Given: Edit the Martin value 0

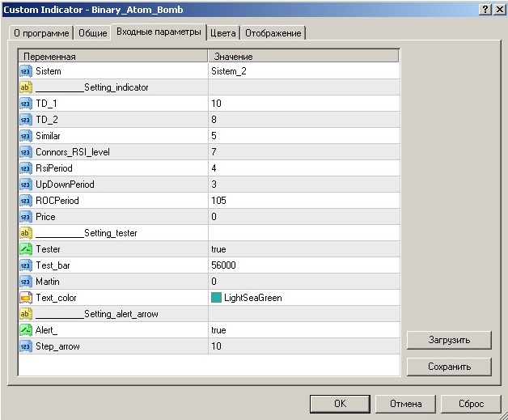Looking at the screenshot, I should tap(304, 282).
